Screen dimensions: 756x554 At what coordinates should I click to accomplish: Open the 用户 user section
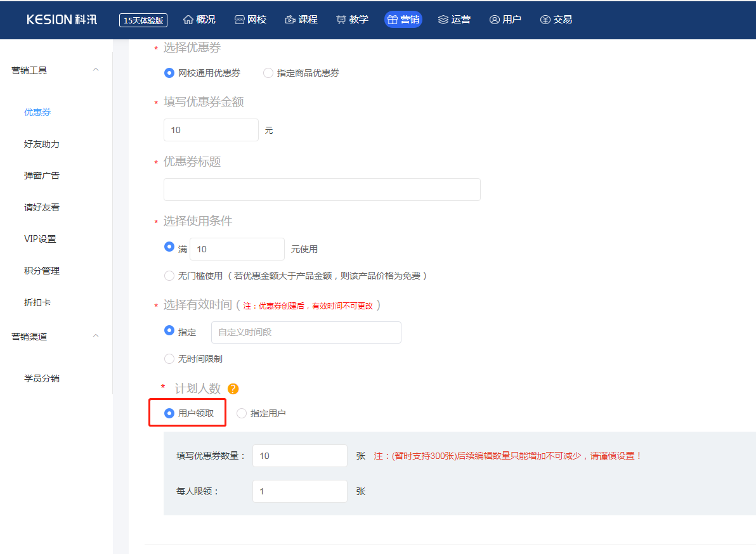(x=505, y=20)
